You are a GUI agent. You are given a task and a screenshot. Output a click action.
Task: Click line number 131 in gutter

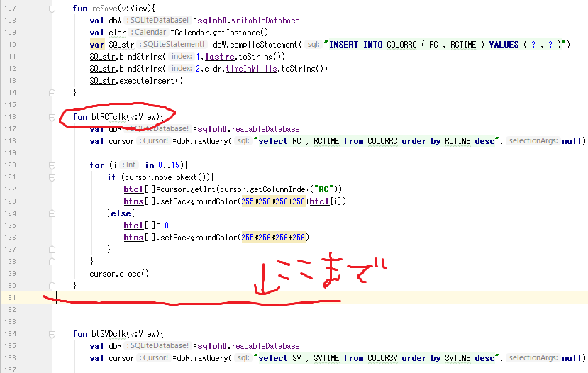coord(10,298)
